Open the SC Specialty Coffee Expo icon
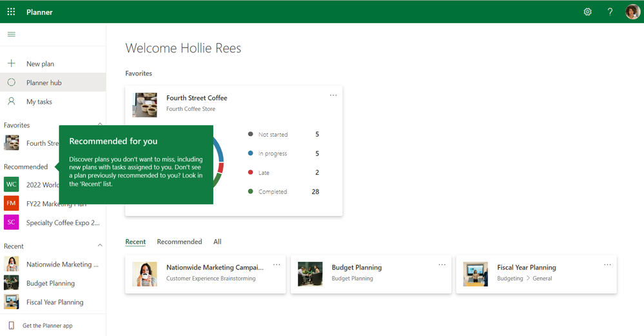Screen dimensions: 644x336 click(12, 222)
